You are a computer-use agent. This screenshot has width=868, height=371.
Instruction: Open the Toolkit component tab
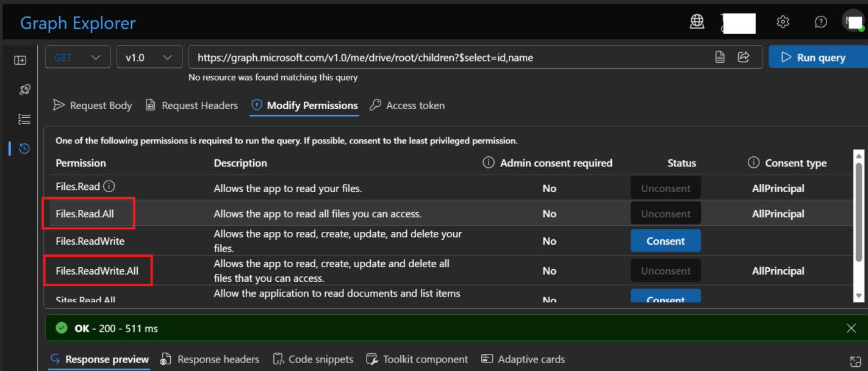click(x=417, y=359)
